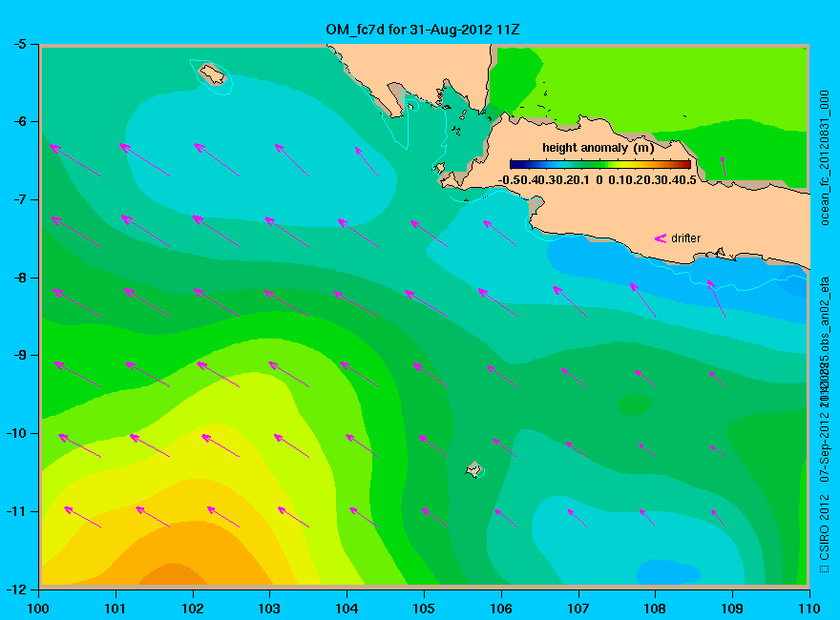Click the height anomaly color bar
This screenshot has height=620, width=840.
600,164
